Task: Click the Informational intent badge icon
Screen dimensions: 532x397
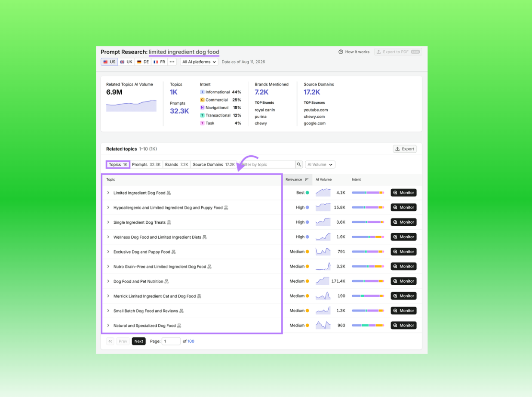Action: (202, 92)
